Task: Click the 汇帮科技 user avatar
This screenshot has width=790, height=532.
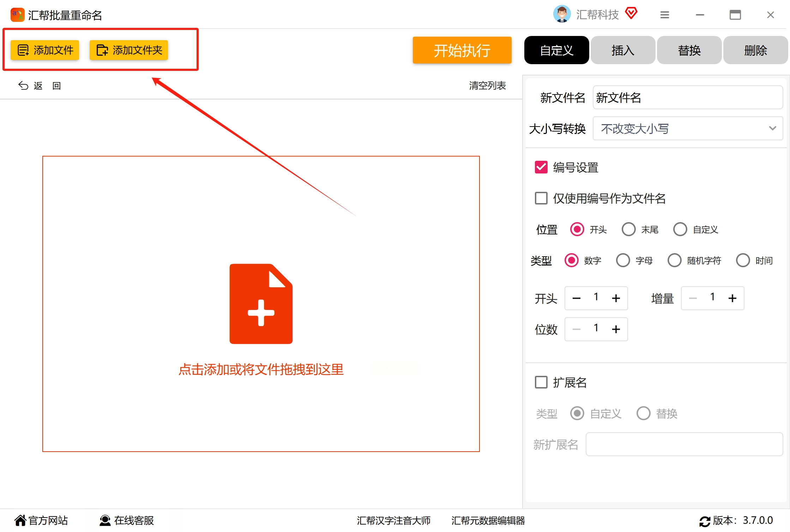Action: (x=561, y=14)
